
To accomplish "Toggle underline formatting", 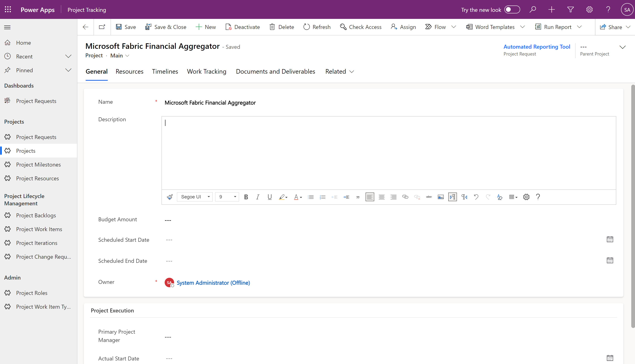I will coord(270,197).
